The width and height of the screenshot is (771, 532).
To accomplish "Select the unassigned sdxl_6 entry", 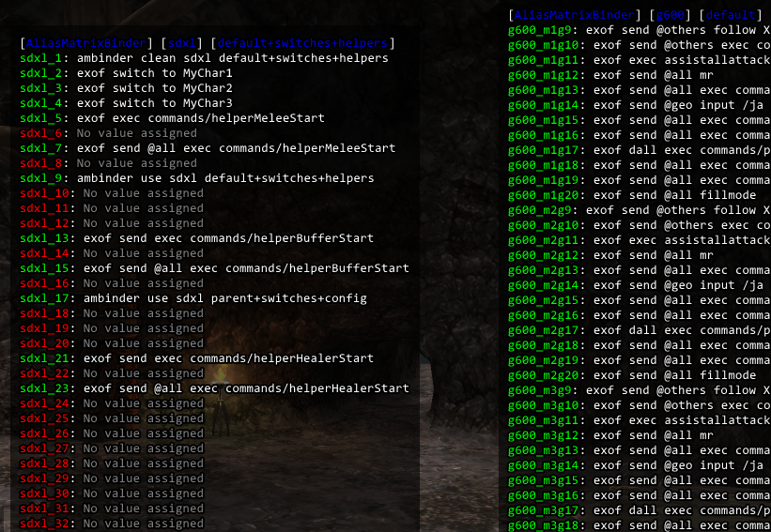I will pyautogui.click(x=108, y=133).
